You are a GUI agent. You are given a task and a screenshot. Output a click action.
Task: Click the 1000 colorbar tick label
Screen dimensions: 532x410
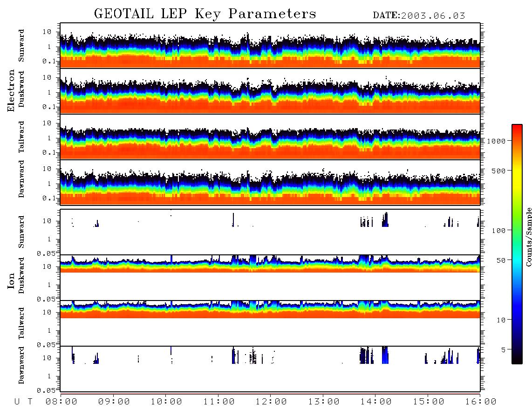pyautogui.click(x=496, y=141)
